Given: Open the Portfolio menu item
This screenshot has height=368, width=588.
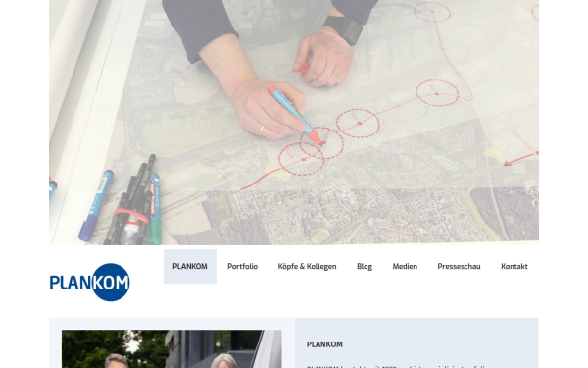Looking at the screenshot, I should [x=243, y=266].
